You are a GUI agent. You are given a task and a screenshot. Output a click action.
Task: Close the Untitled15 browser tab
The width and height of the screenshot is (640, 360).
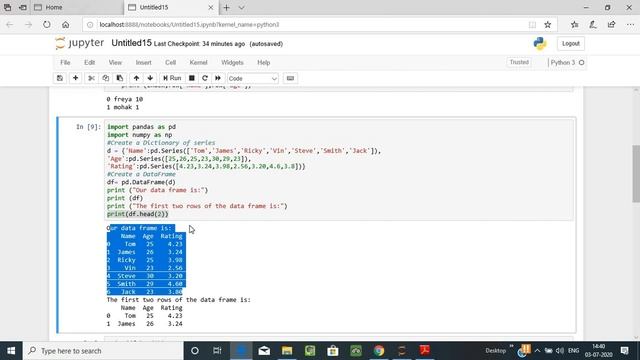[x=211, y=7]
